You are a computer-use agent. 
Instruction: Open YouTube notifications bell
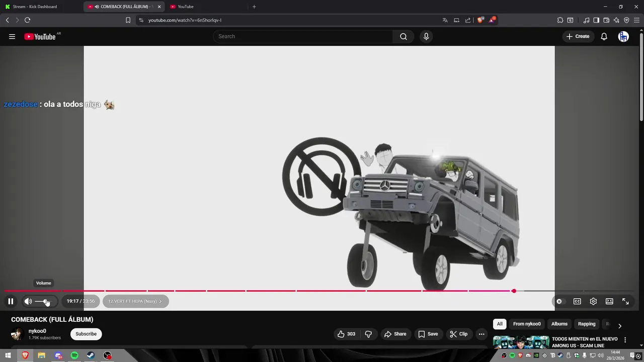pos(604,36)
